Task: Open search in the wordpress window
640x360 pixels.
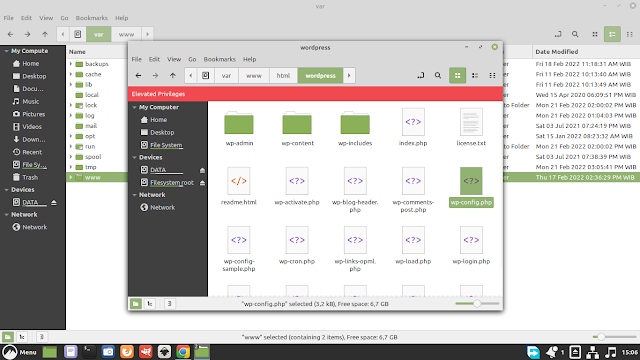Action: point(438,76)
